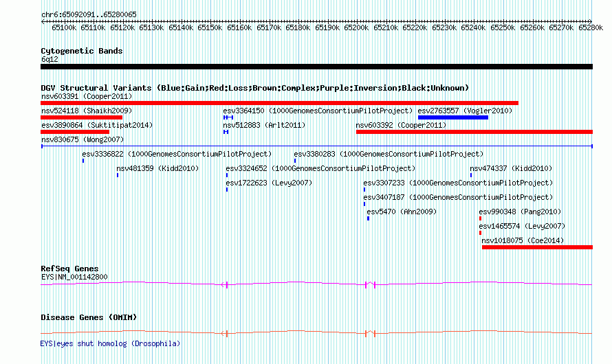Select the nsv830675 (Wong2007) variant label

[83, 140]
